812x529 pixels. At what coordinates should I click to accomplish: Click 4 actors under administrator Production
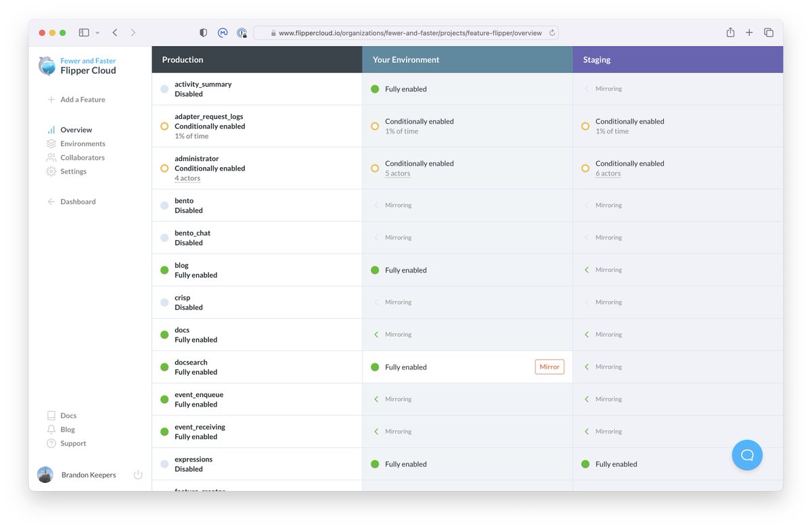point(187,178)
